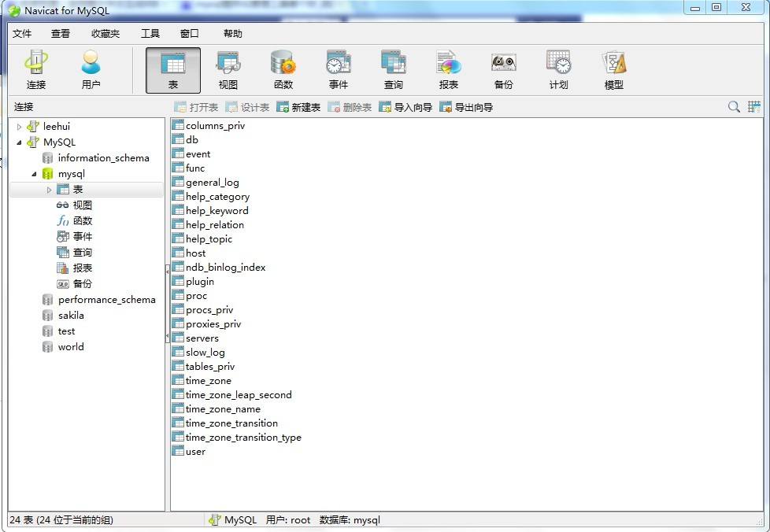Open the 用户 (User) toolbar icon

(x=91, y=70)
